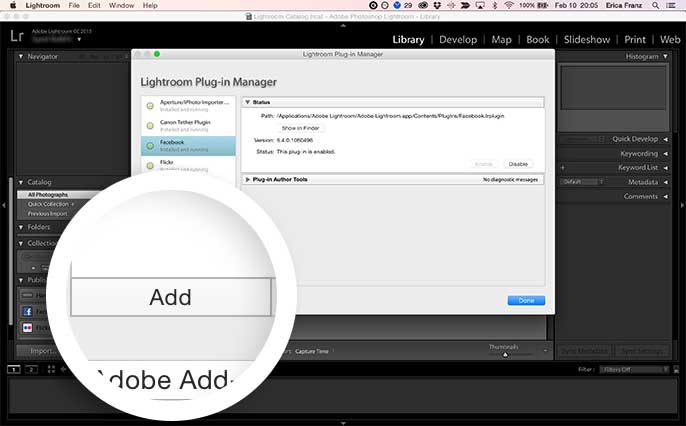Click the Hard Drive publish service icon
This screenshot has width=686, height=426.
[x=28, y=295]
